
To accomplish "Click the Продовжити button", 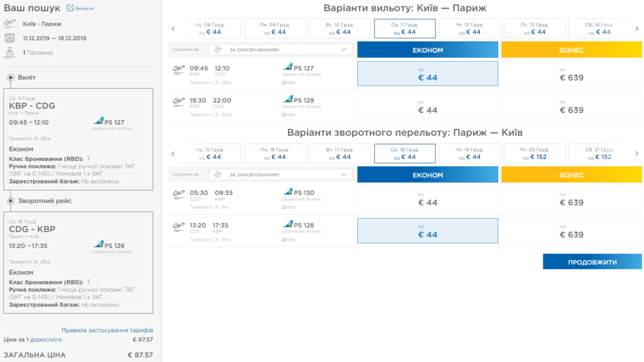I will pyautogui.click(x=592, y=262).
